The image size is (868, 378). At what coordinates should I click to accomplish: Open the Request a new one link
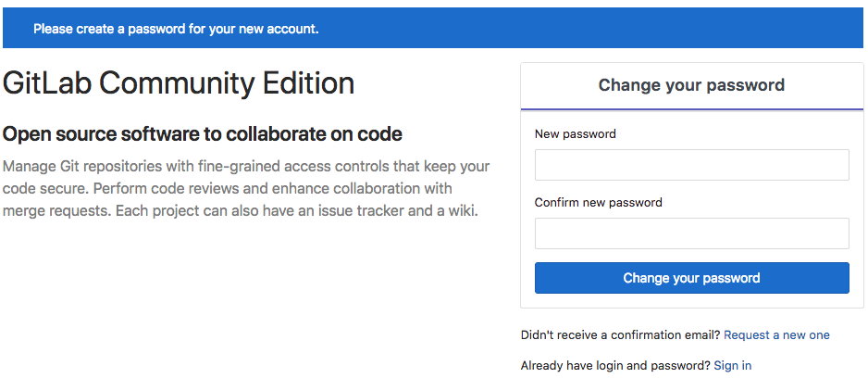(x=776, y=334)
